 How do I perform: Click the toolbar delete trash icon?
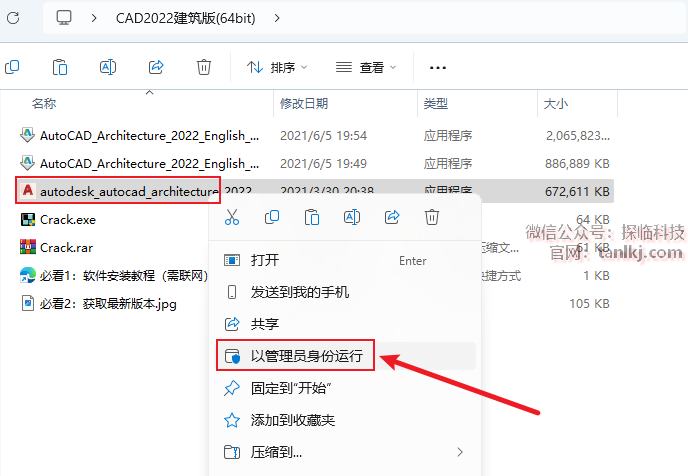pyautogui.click(x=204, y=67)
